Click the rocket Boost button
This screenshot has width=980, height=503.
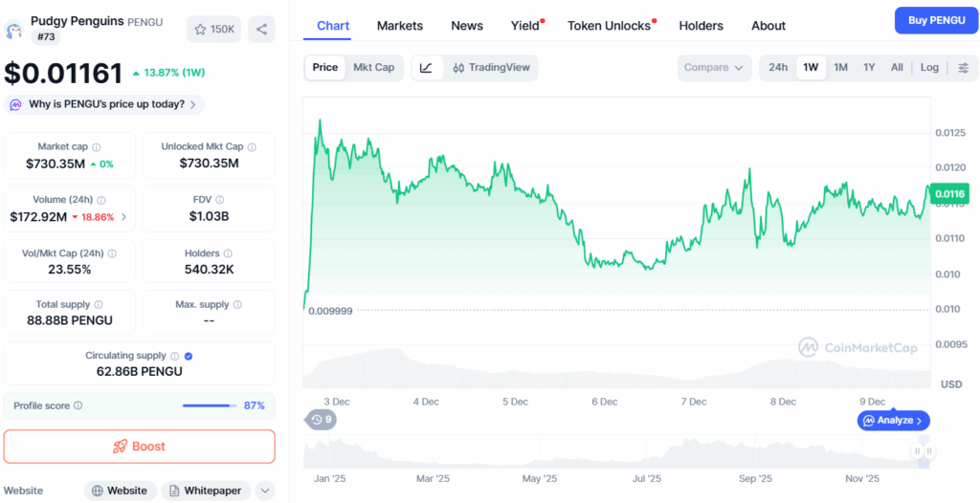[140, 447]
